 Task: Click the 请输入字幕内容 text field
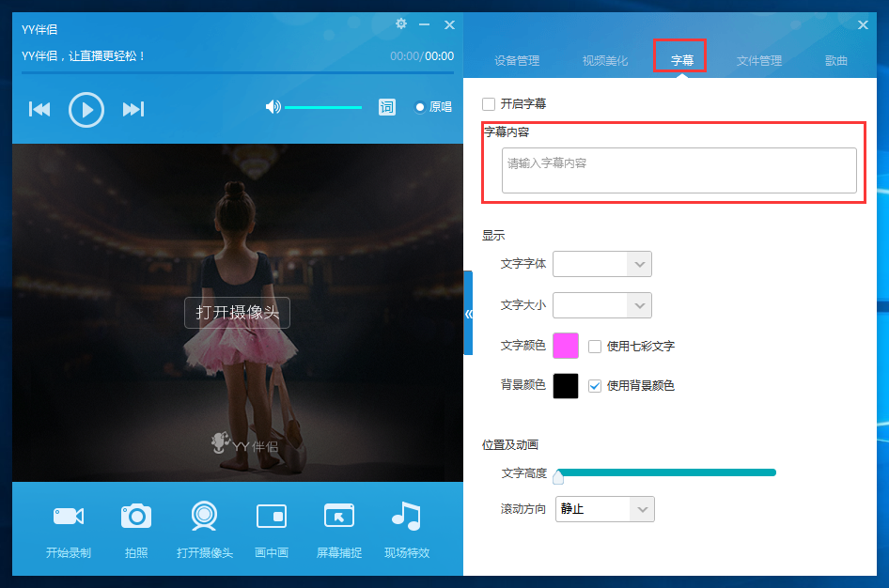pos(679,171)
